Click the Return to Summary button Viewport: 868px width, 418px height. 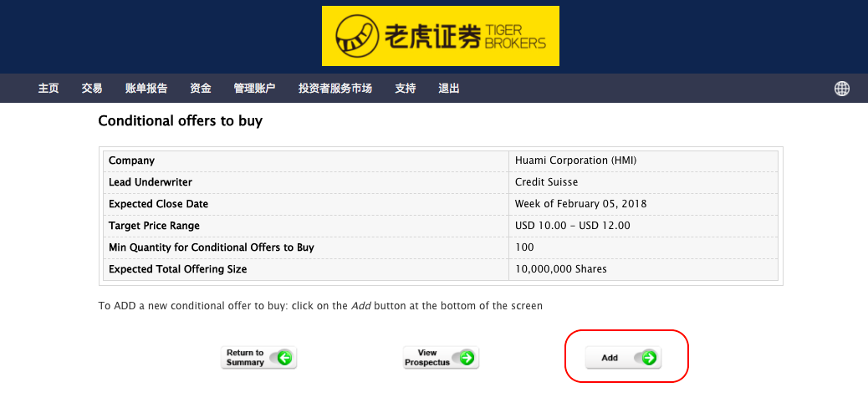click(259, 358)
